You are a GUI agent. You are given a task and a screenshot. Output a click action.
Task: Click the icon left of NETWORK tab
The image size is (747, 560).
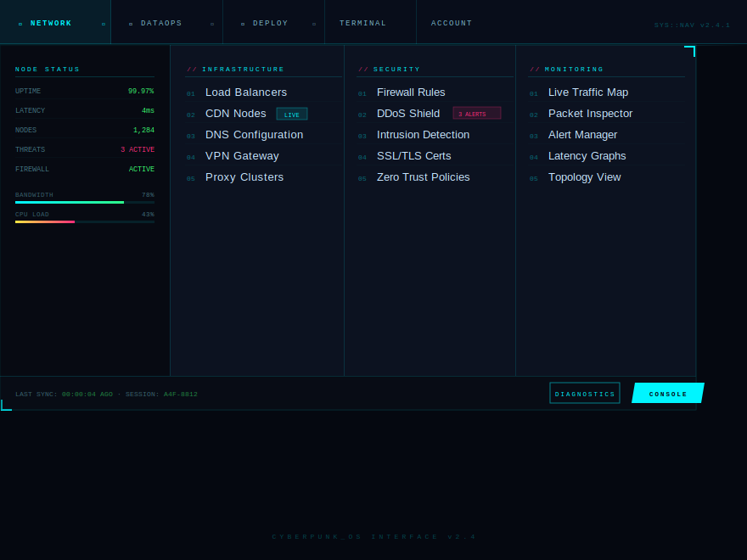20,24
